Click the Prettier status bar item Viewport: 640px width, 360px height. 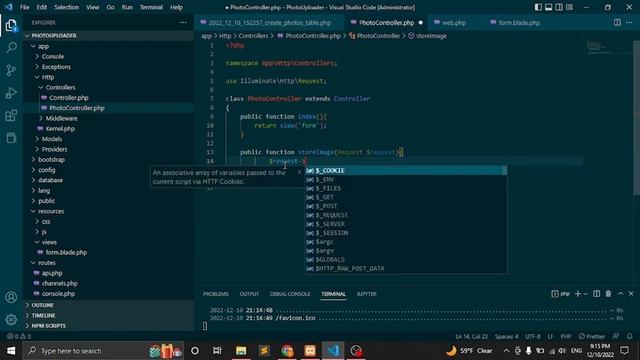pyautogui.click(x=592, y=336)
